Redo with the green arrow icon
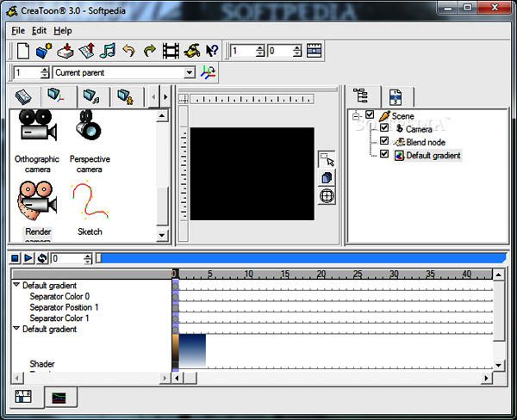 pos(150,51)
